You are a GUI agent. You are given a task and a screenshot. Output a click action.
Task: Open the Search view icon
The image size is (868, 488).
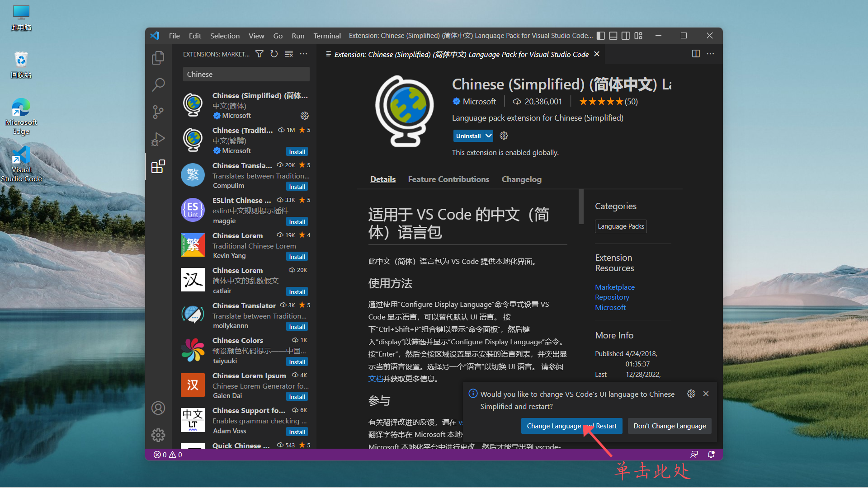point(158,84)
